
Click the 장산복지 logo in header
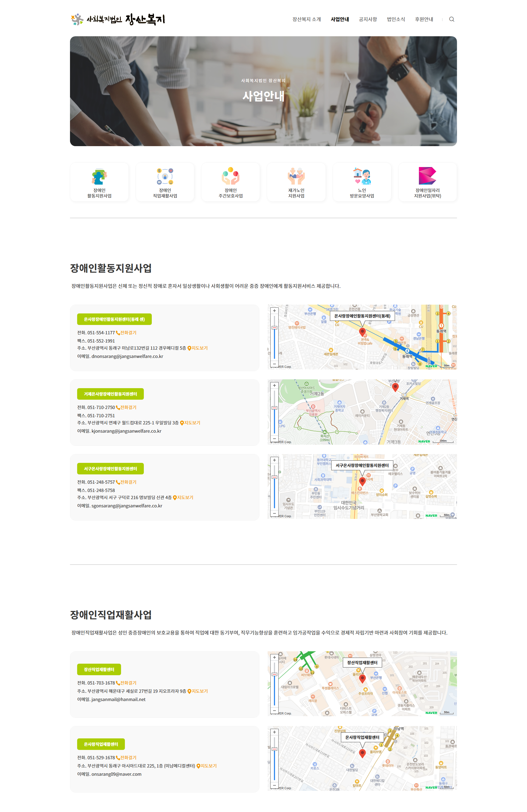click(x=118, y=19)
